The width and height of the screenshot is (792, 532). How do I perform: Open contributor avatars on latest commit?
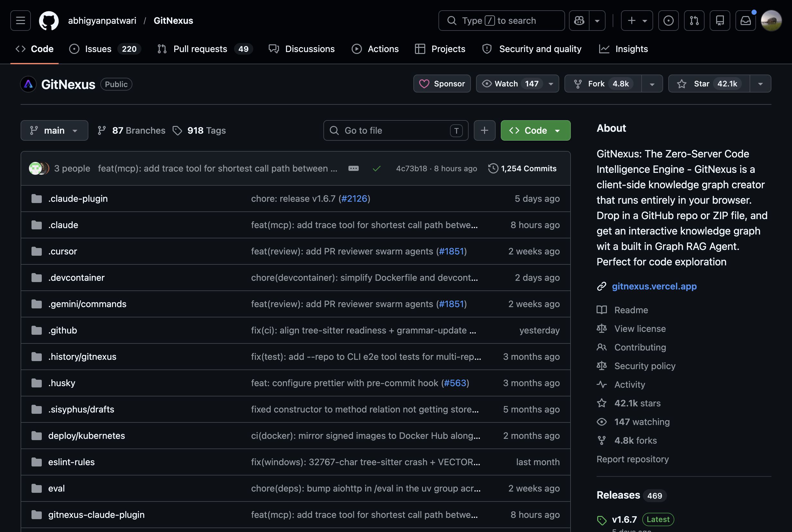(x=39, y=168)
